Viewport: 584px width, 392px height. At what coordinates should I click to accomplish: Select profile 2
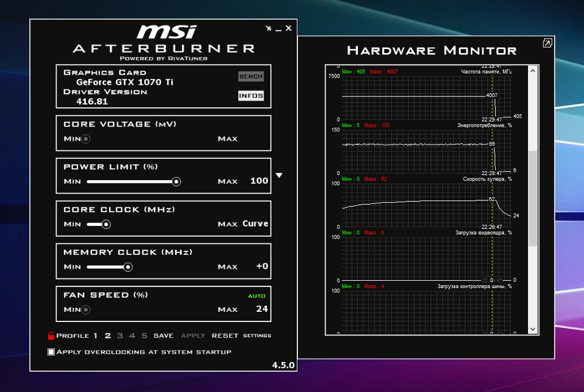pyautogui.click(x=107, y=336)
